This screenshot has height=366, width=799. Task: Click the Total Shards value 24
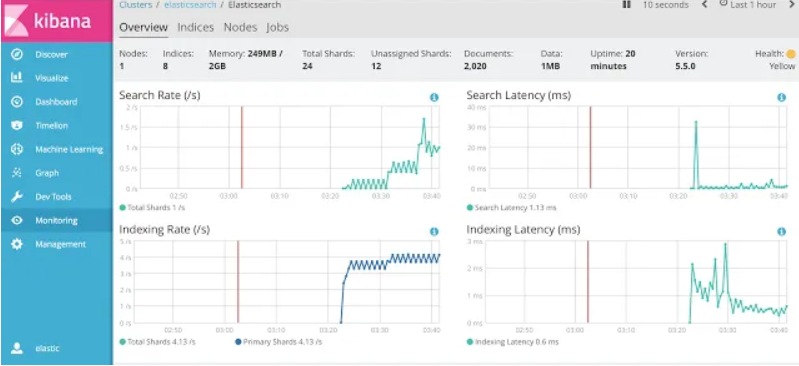pos(307,66)
